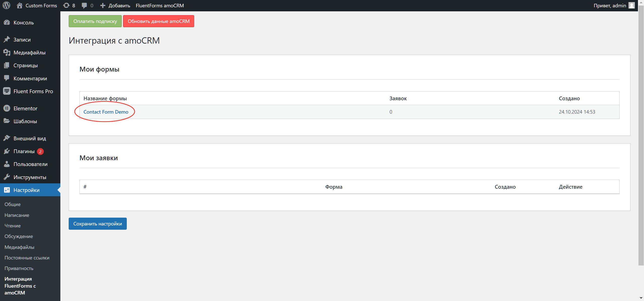
Task: Click the green Оплатить подписку button
Action: 95,21
